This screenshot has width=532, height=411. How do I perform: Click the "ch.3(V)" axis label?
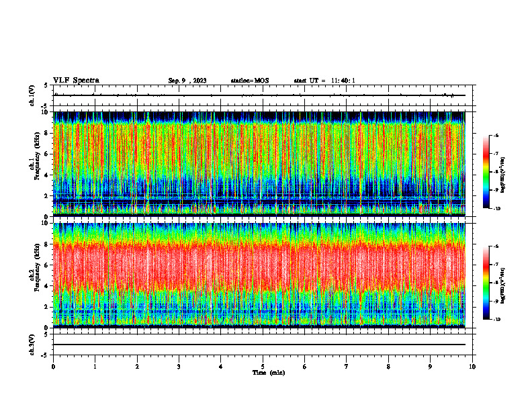click(32, 345)
